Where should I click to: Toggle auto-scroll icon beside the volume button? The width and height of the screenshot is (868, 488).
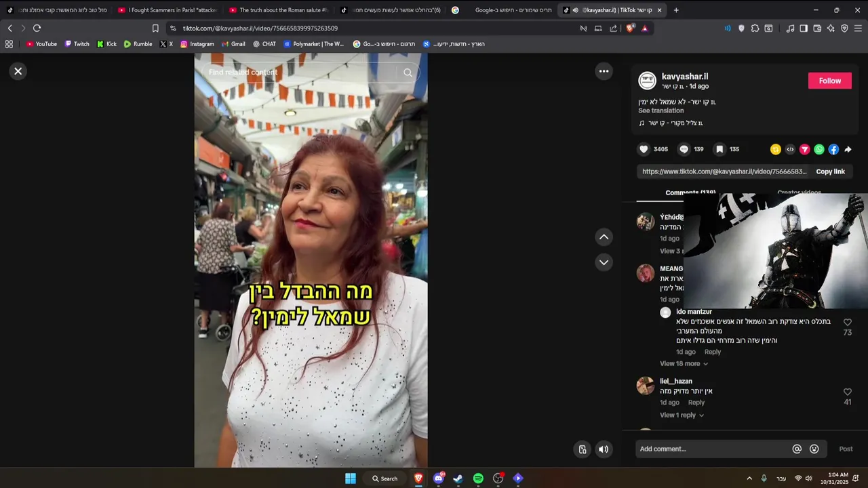click(x=583, y=449)
